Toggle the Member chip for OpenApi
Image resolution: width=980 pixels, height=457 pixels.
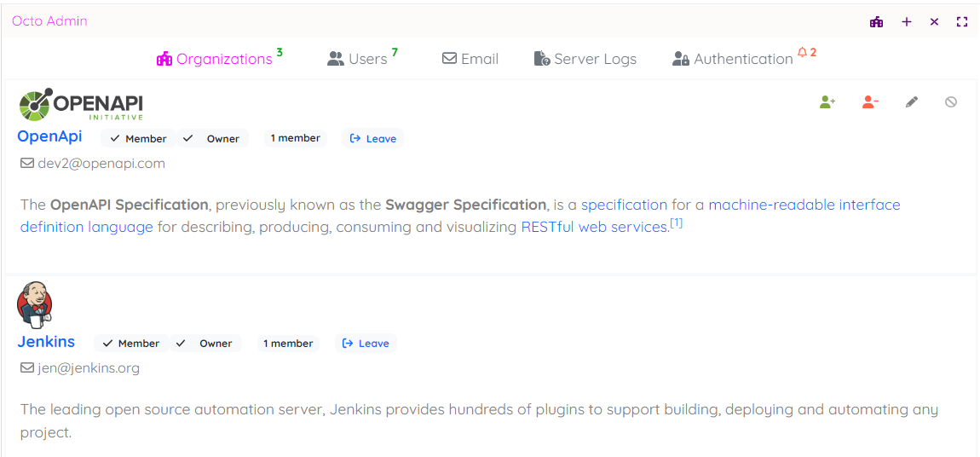tap(138, 139)
